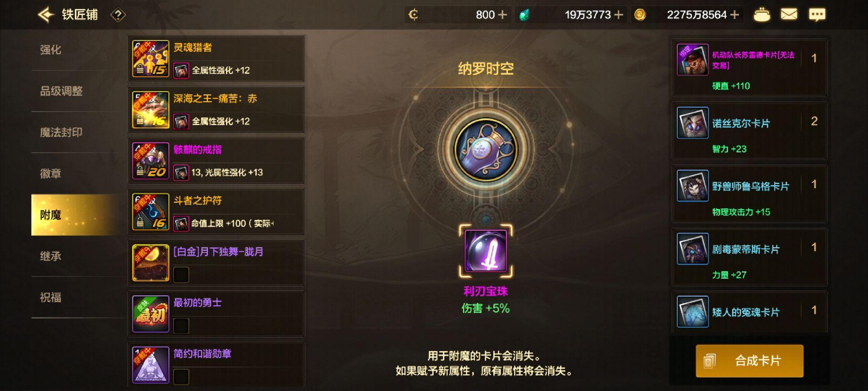Open the treasure pot shop icon
The image size is (868, 391).
(x=762, y=15)
